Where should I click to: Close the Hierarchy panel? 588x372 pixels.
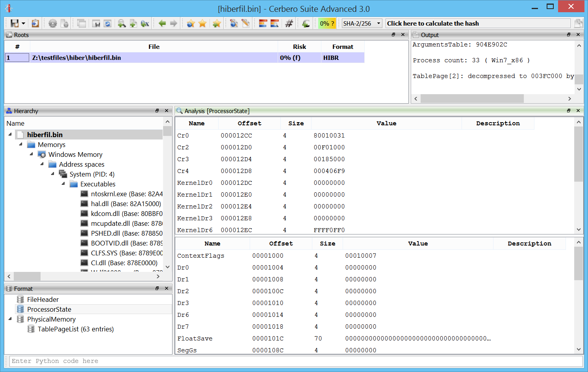click(167, 111)
